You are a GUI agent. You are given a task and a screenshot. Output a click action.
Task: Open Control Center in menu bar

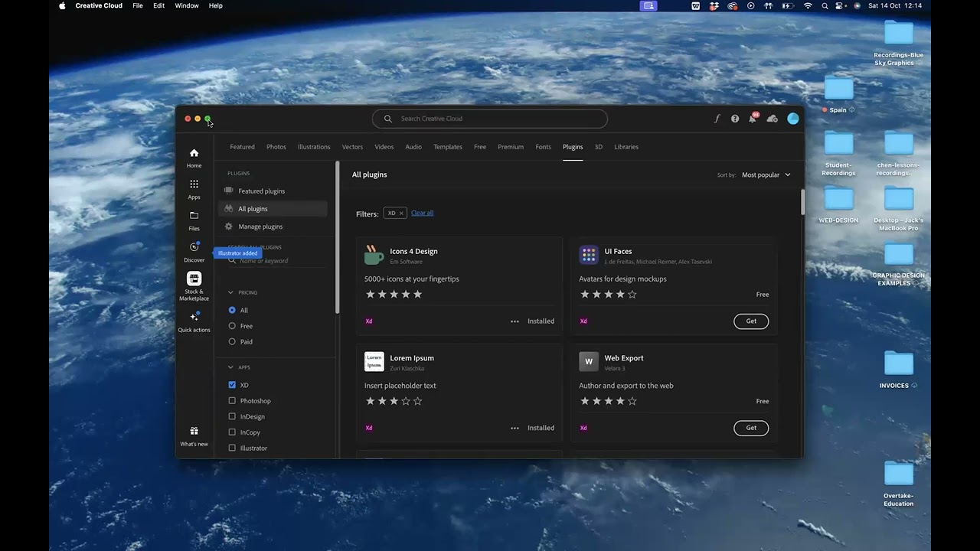point(840,5)
